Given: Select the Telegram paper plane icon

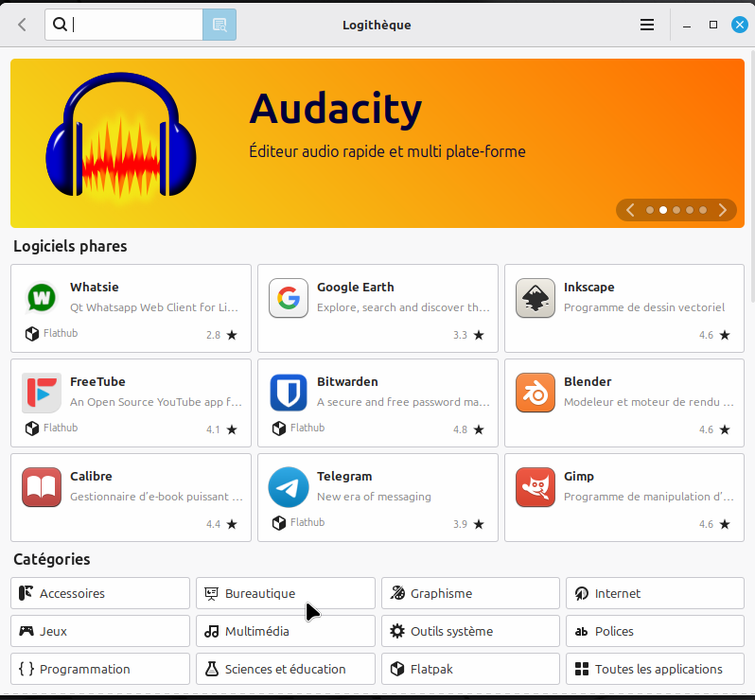Looking at the screenshot, I should [x=289, y=488].
